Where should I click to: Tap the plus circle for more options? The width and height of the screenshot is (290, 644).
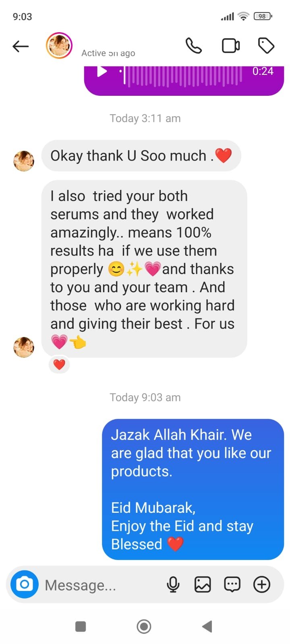[262, 584]
